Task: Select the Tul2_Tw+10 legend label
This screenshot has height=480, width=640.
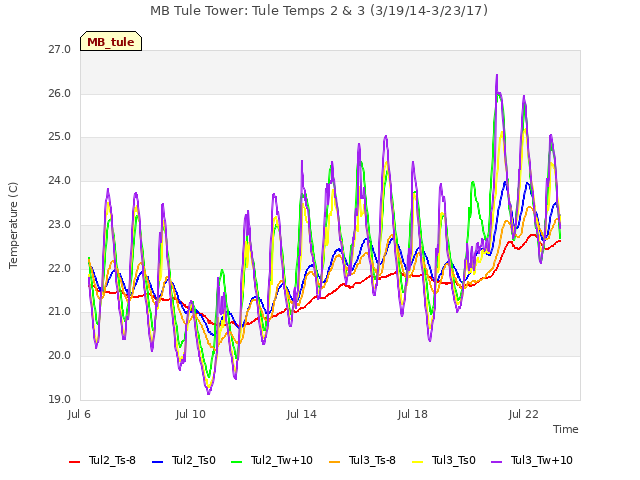Action: pos(282,460)
